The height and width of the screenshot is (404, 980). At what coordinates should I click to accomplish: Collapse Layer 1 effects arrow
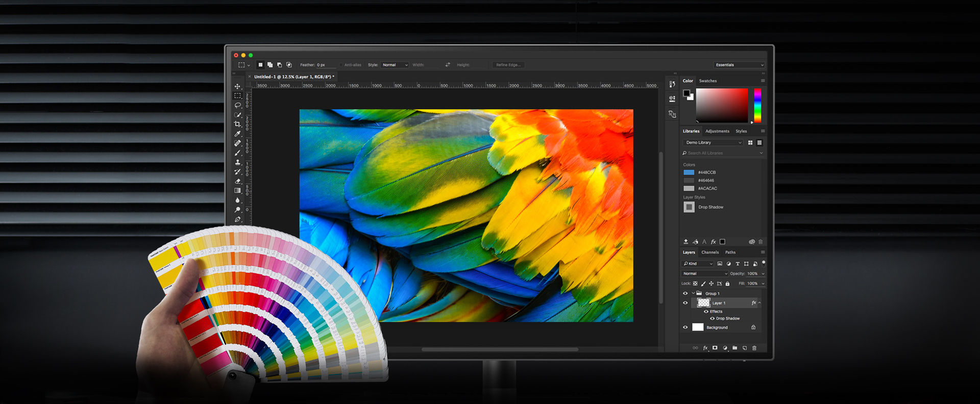coord(759,303)
